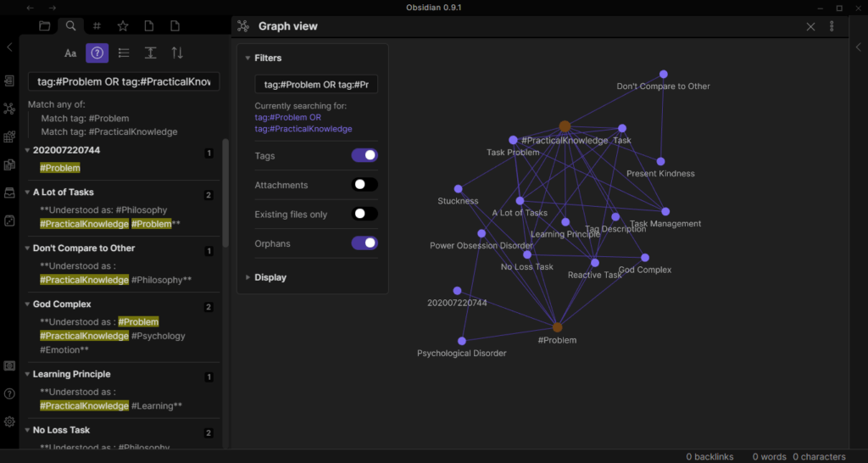The height and width of the screenshot is (463, 868).
Task: Open graph view from left ribbon
Action: click(x=9, y=109)
